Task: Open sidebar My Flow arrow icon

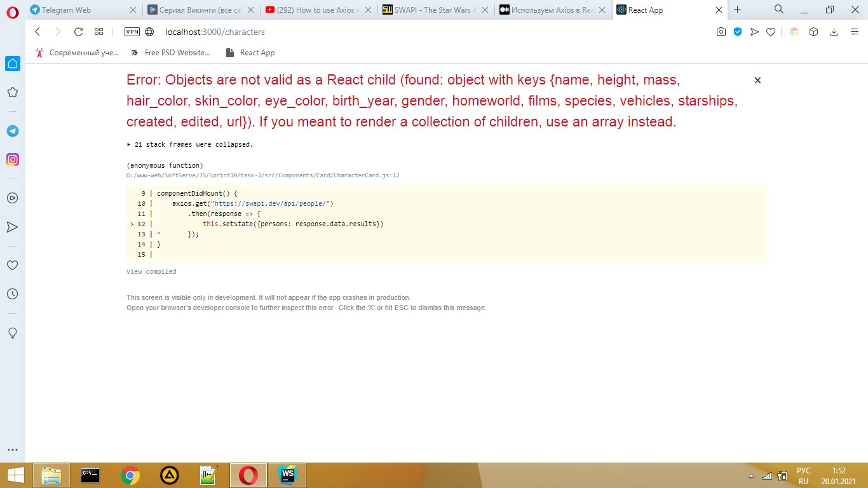Action: [x=12, y=227]
